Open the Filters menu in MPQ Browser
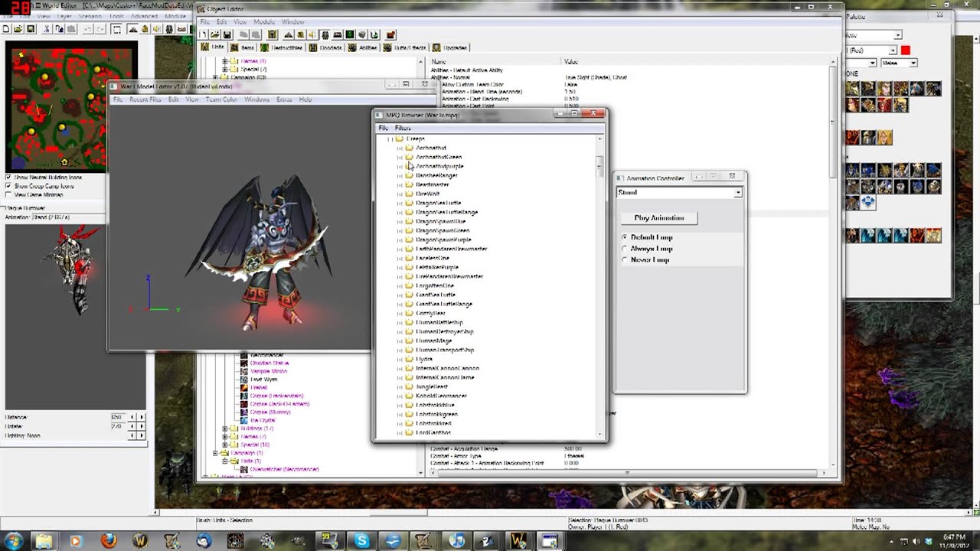This screenshot has width=980, height=551. (x=403, y=128)
